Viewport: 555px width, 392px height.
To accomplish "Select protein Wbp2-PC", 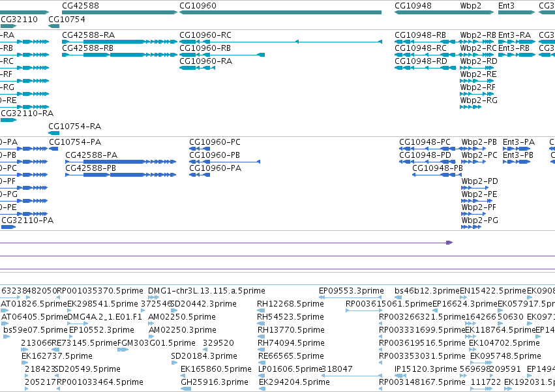I will pyautogui.click(x=479, y=155).
